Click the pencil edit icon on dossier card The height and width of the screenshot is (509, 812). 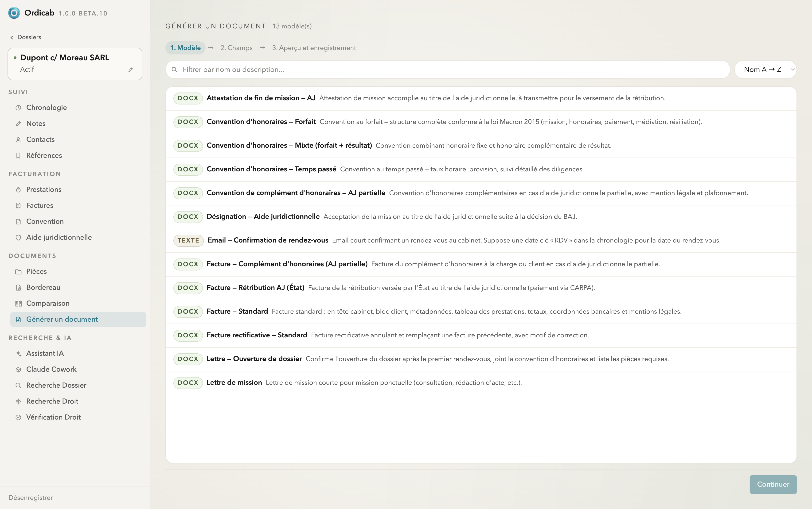tap(131, 70)
